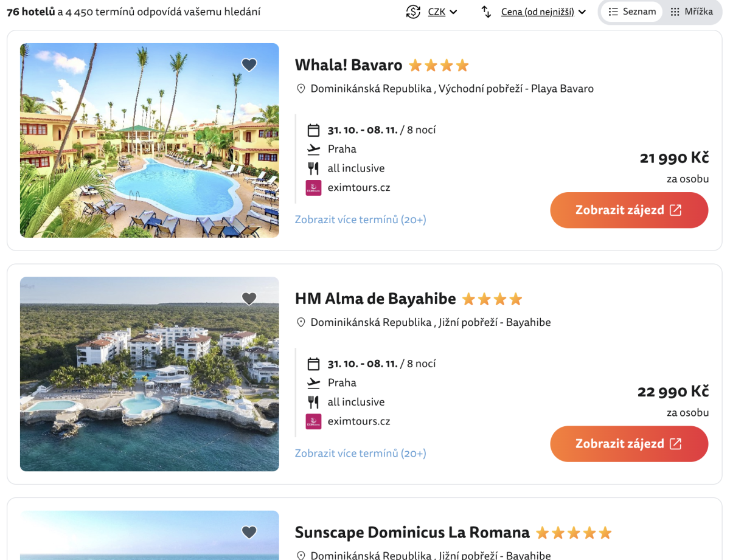The image size is (730, 560).
Task: Show more dates for Whala! Bavaro
Action: tap(360, 220)
